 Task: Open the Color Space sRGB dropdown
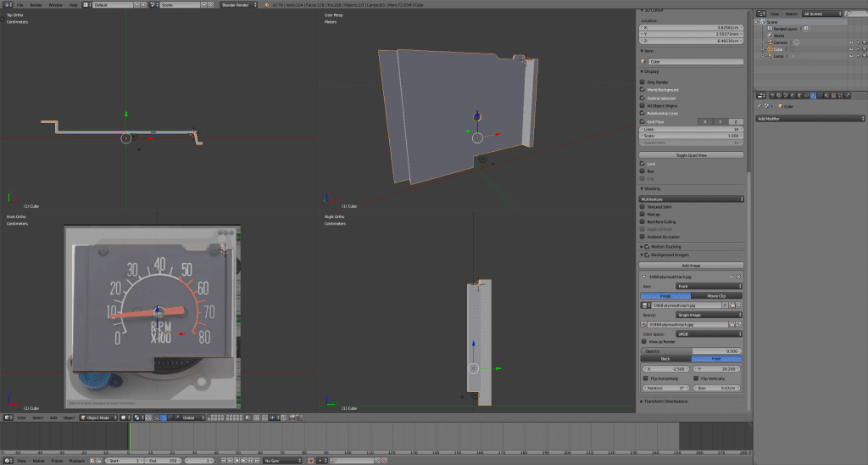tap(709, 334)
